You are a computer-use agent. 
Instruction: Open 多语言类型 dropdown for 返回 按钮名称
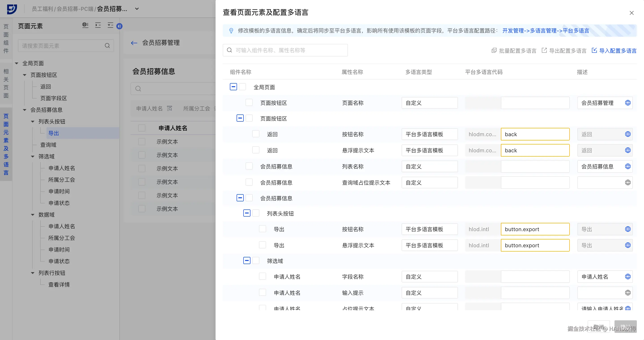(x=429, y=134)
